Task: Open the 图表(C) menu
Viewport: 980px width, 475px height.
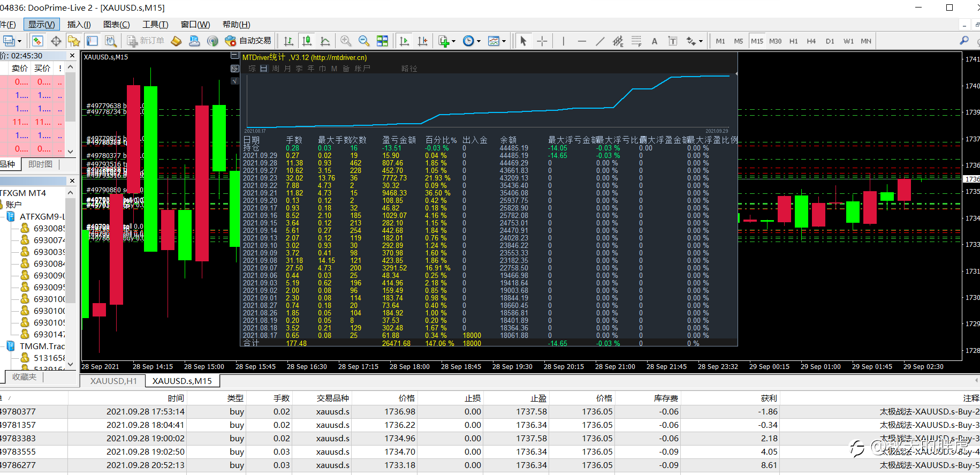Action: point(117,24)
